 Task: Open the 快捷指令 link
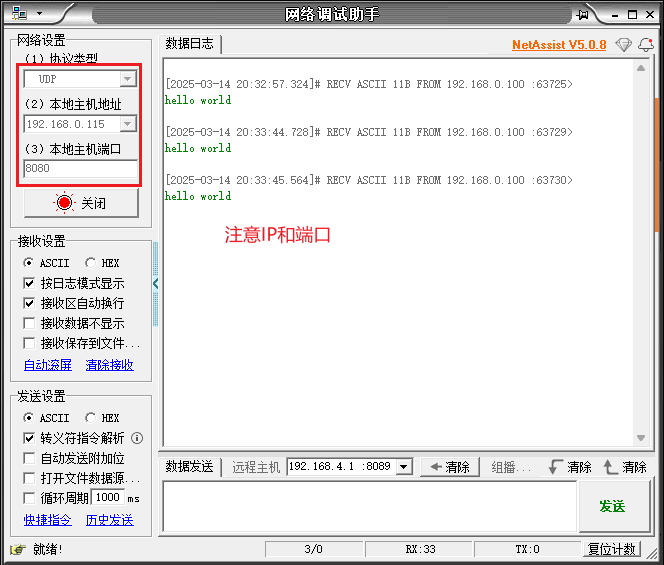pos(48,520)
